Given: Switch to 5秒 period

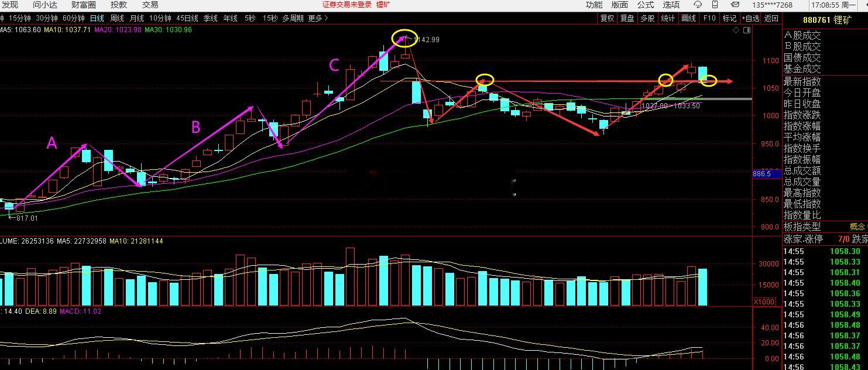Looking at the screenshot, I should 251,18.
